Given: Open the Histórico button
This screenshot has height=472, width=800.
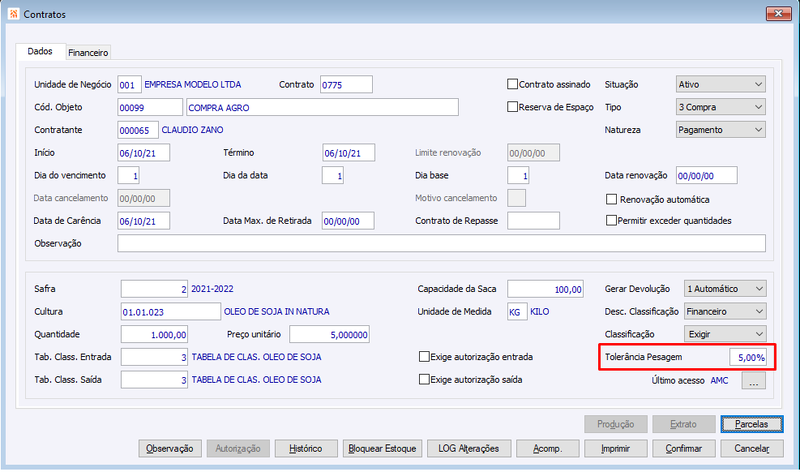Looking at the screenshot, I should point(306,449).
